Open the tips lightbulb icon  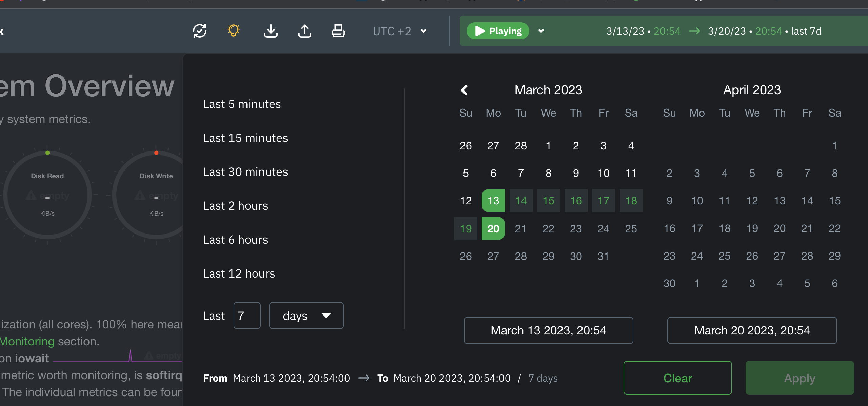point(234,31)
